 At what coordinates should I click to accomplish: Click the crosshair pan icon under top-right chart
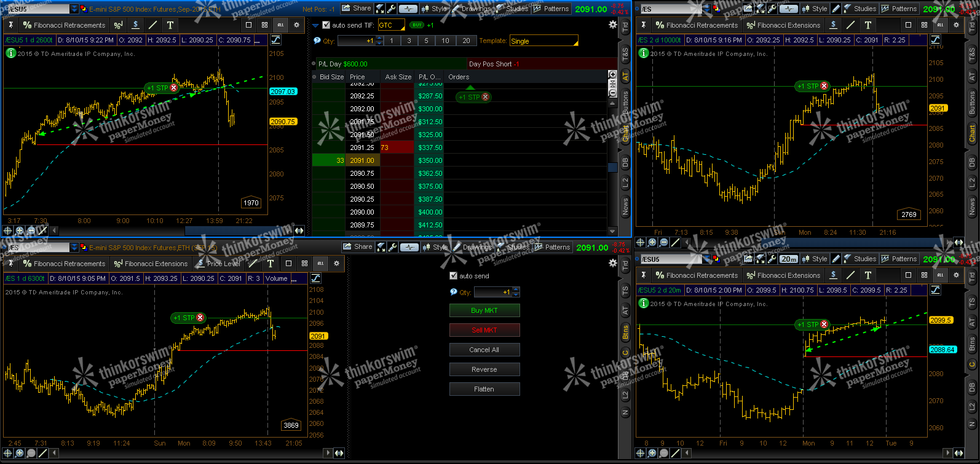tap(641, 242)
